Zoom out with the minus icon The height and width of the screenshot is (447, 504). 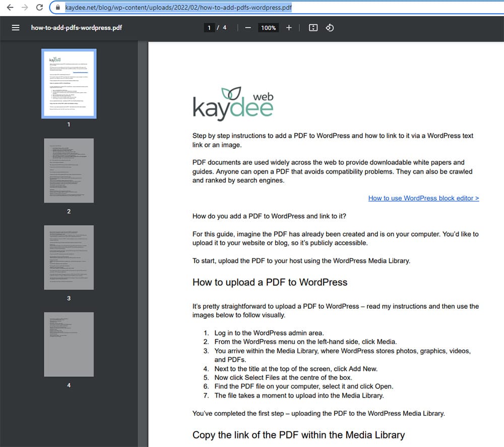coord(248,28)
